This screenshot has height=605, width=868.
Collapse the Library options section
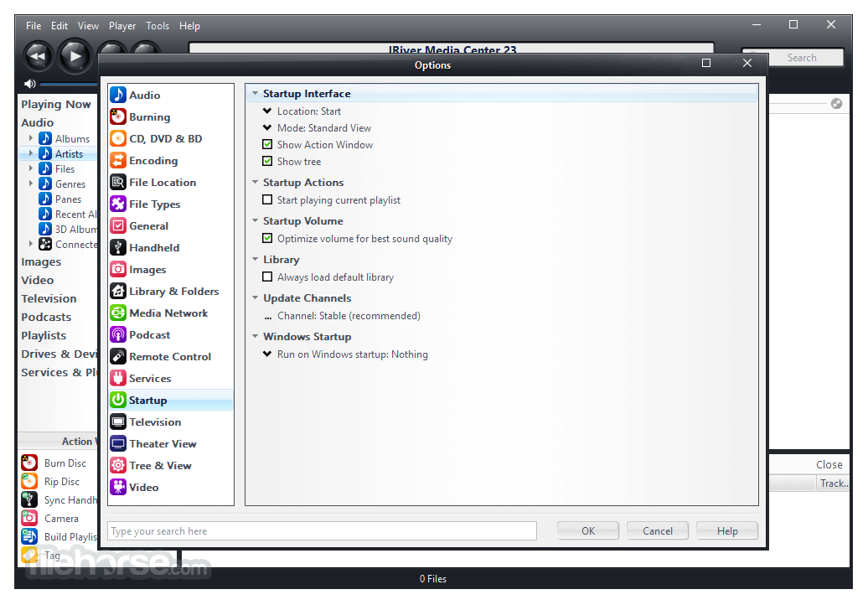click(x=256, y=259)
